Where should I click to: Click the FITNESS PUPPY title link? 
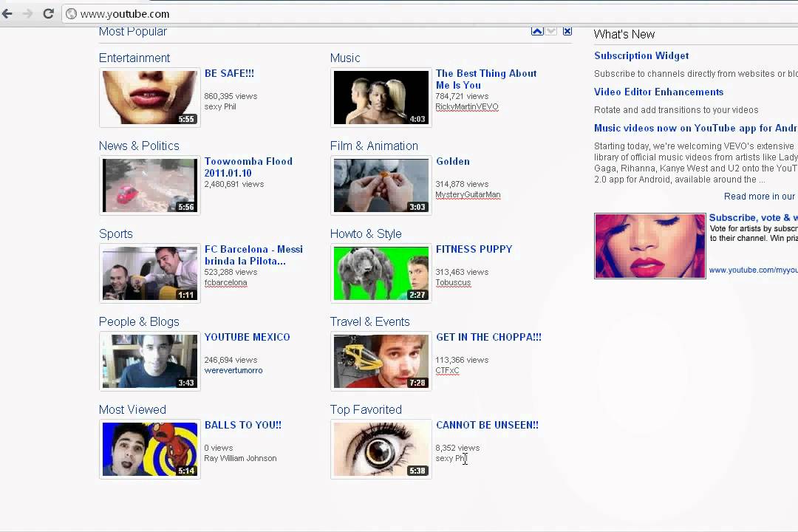pos(474,250)
